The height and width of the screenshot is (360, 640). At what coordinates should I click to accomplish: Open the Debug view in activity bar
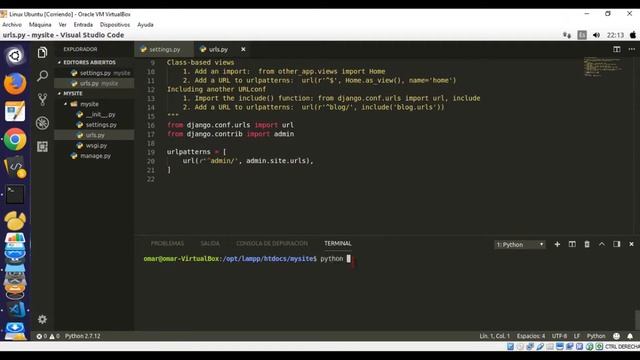(x=42, y=123)
